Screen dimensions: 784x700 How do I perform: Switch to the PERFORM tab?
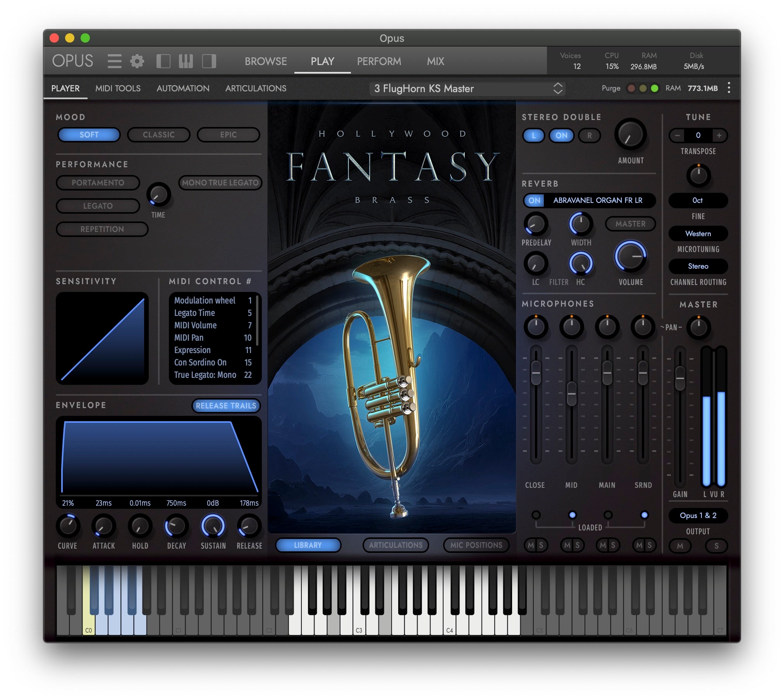pos(379,61)
